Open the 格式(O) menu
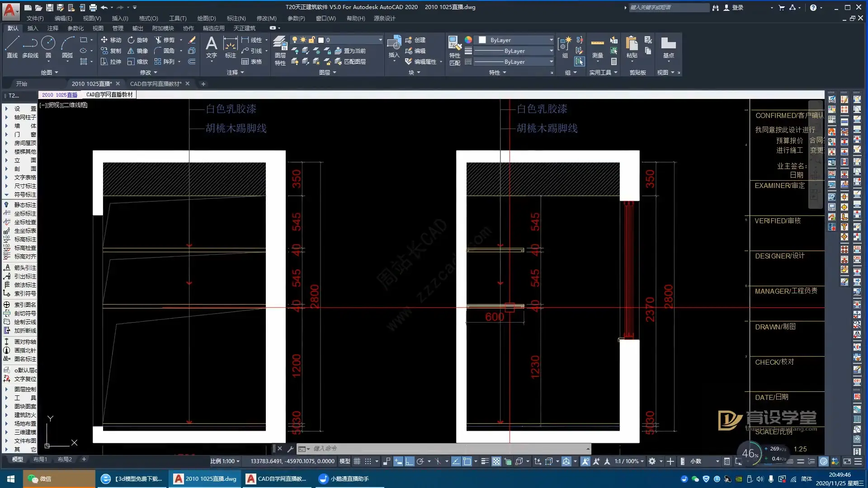The height and width of the screenshot is (488, 868). [148, 18]
